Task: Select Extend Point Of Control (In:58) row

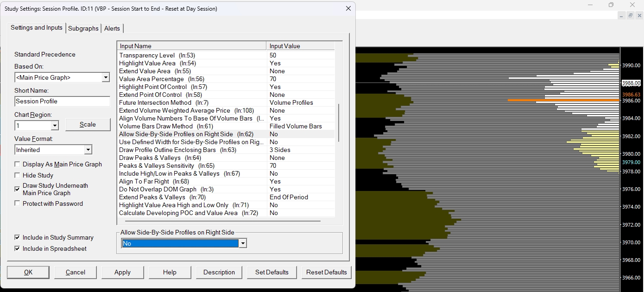Action: tap(226, 95)
